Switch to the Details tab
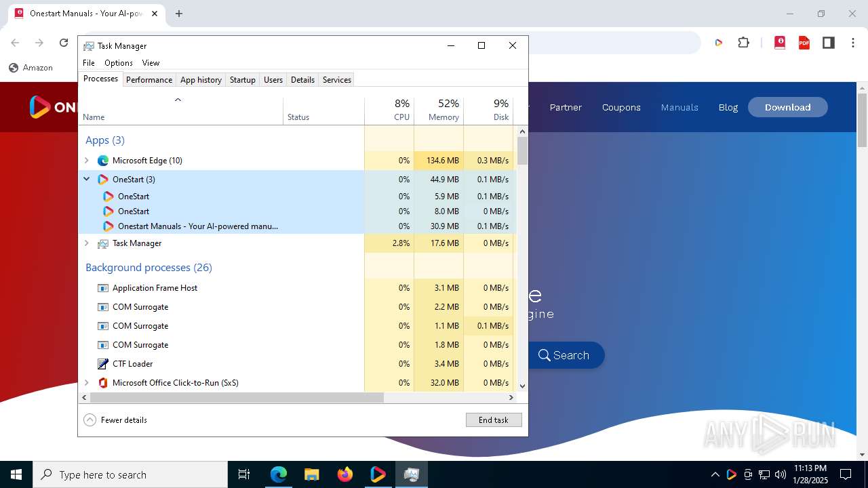 pyautogui.click(x=302, y=80)
